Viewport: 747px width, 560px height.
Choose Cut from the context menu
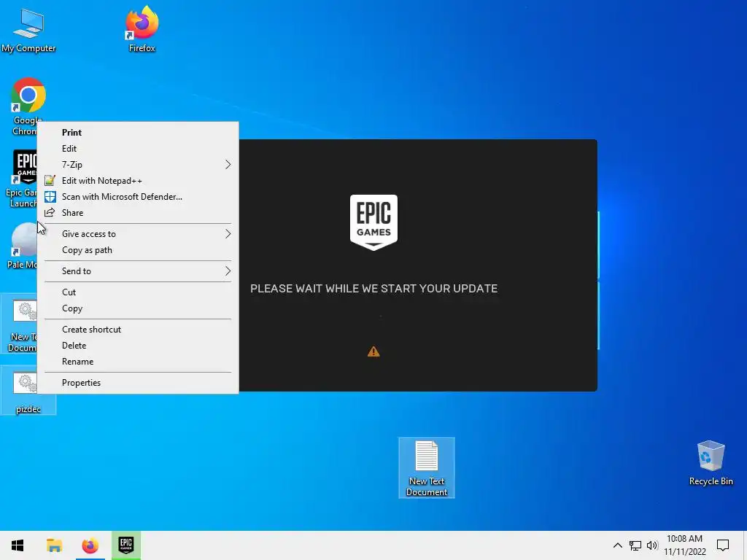(138, 292)
